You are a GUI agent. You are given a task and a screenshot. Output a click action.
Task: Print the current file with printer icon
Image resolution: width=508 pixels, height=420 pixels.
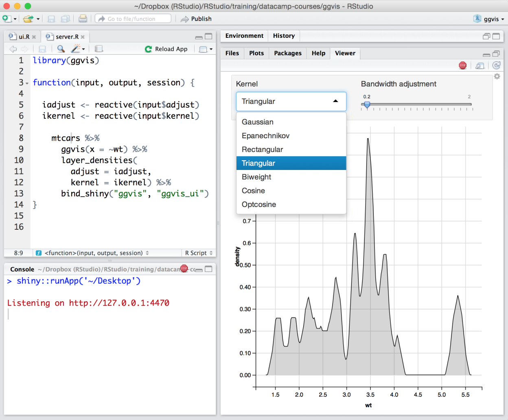pos(83,19)
